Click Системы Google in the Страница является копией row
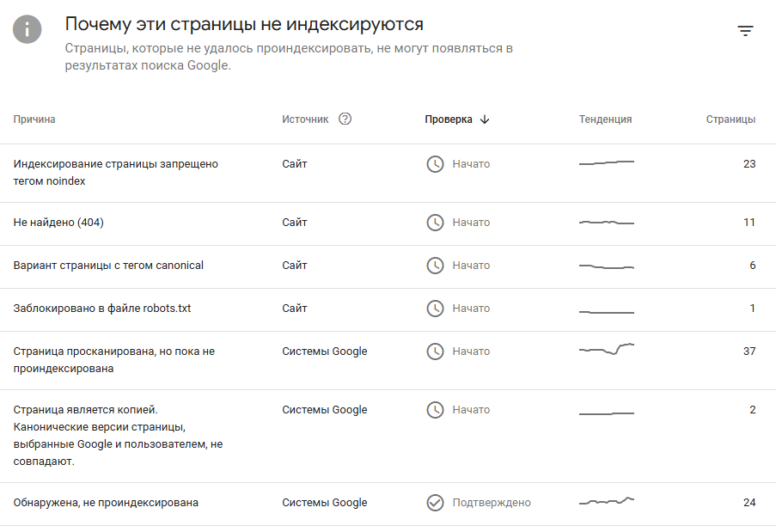Screen dimensions: 776x532 325,410
